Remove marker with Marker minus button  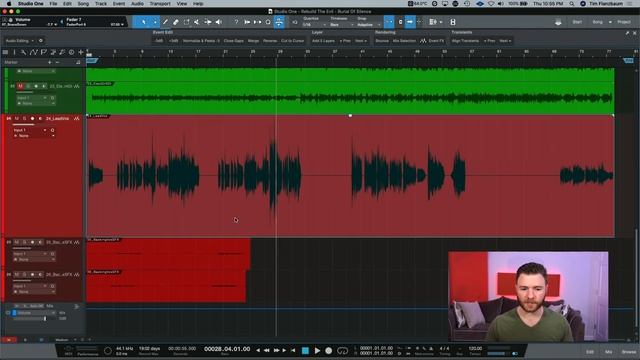point(57,62)
